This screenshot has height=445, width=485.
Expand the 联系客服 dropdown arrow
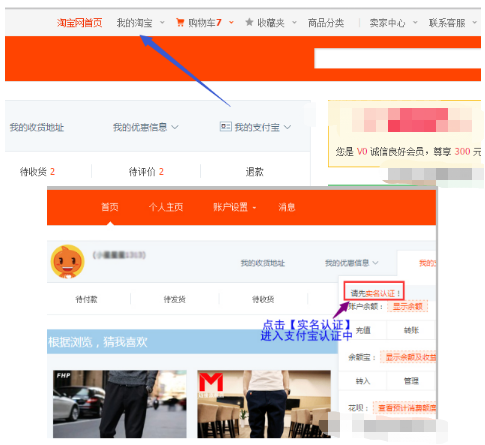point(475,23)
